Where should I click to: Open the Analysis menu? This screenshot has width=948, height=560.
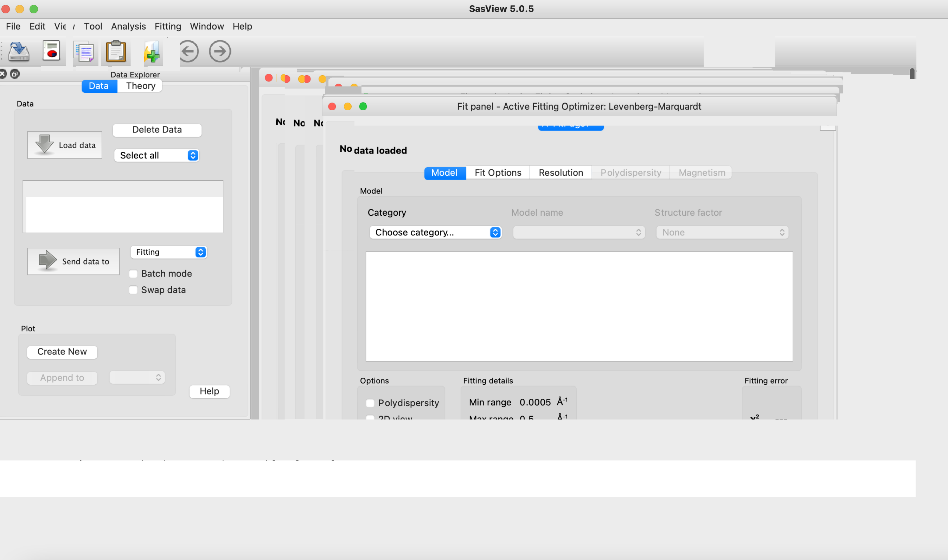click(x=128, y=26)
